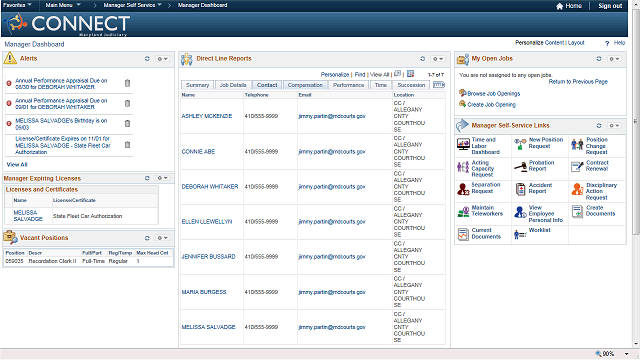Click the Probation Report gavel icon
640x360 pixels.
[520, 167]
